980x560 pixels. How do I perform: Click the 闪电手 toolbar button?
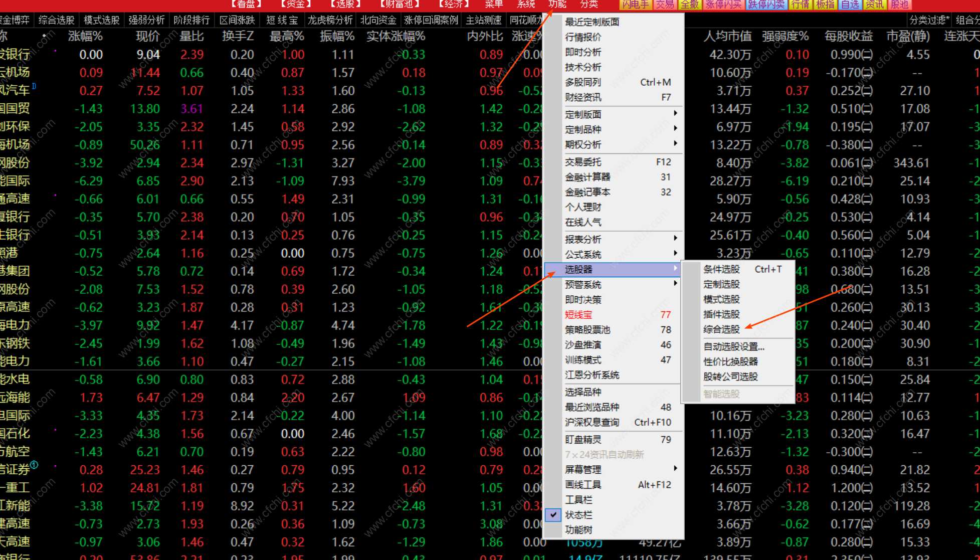[635, 5]
